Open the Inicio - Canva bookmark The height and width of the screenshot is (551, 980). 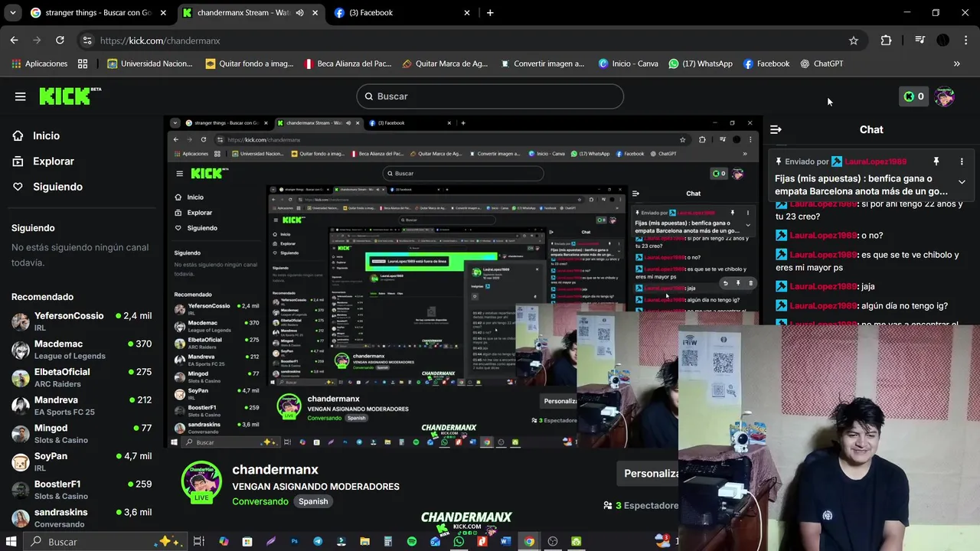pos(628,64)
